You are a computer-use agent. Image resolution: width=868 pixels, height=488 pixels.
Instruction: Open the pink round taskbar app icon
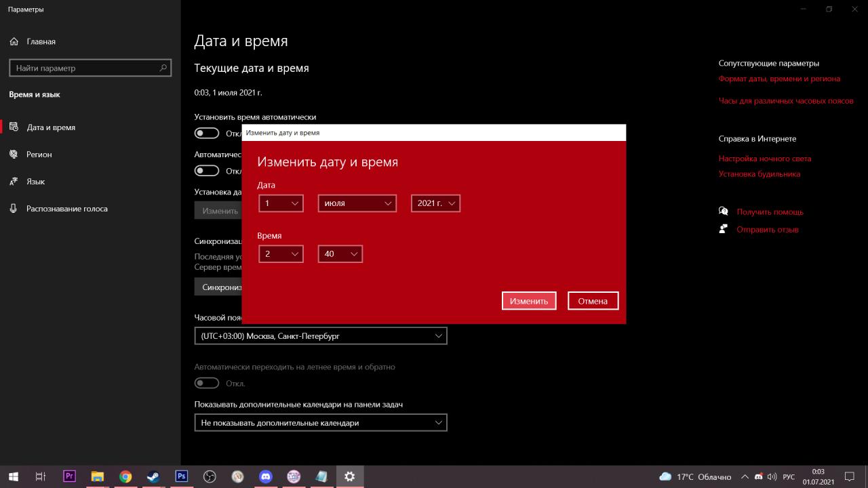[x=294, y=476]
